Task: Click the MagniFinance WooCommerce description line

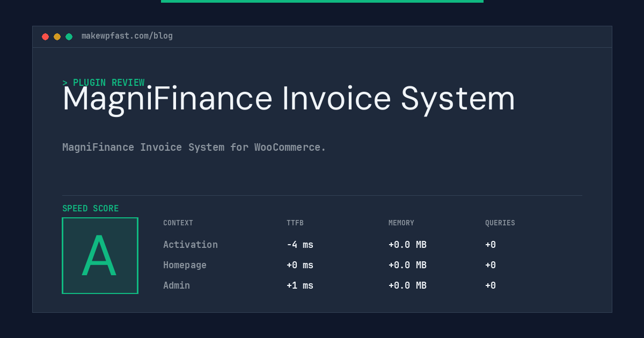Action: point(194,147)
